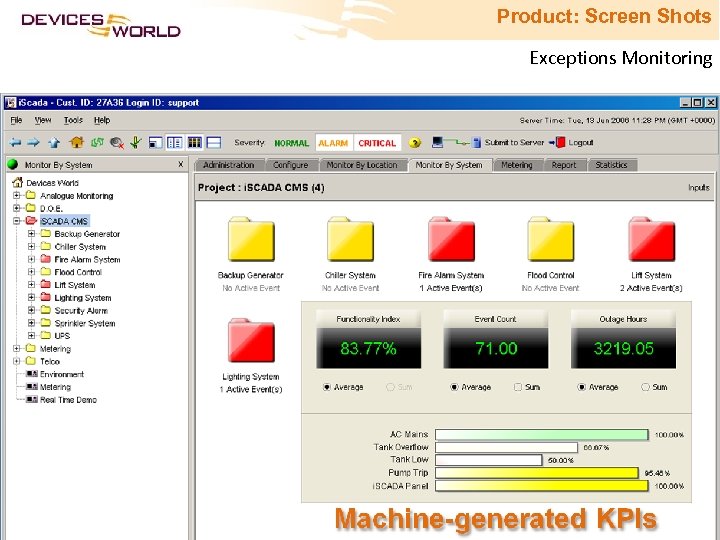The image size is (720, 540).
Task: Open the Tools menu
Action: point(73,120)
